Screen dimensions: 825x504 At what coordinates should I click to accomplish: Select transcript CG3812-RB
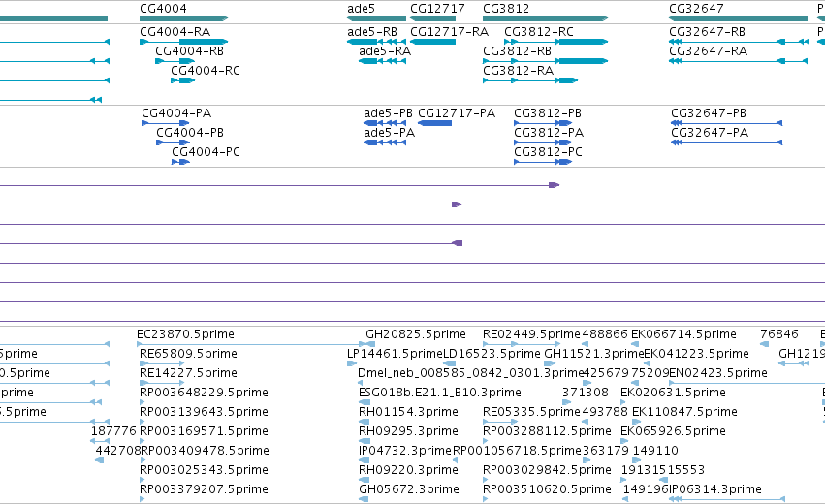click(518, 51)
